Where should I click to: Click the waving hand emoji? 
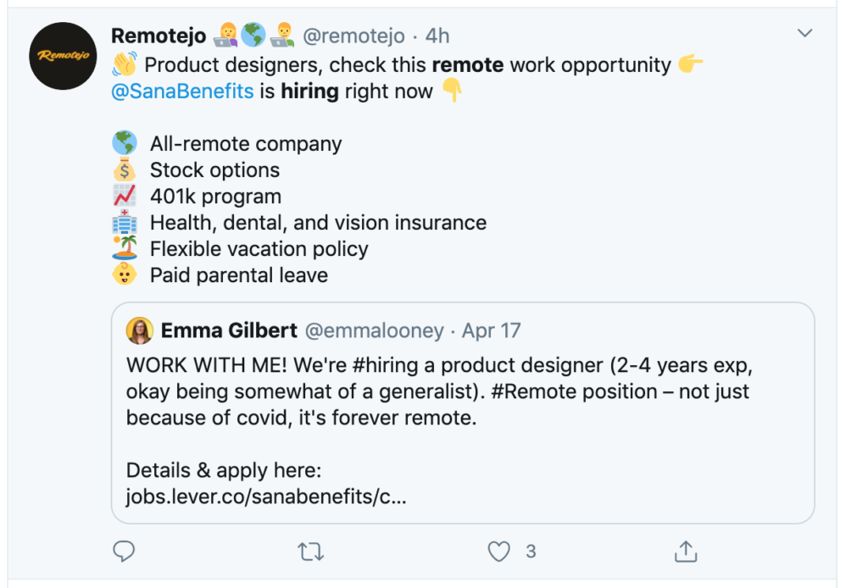124,65
